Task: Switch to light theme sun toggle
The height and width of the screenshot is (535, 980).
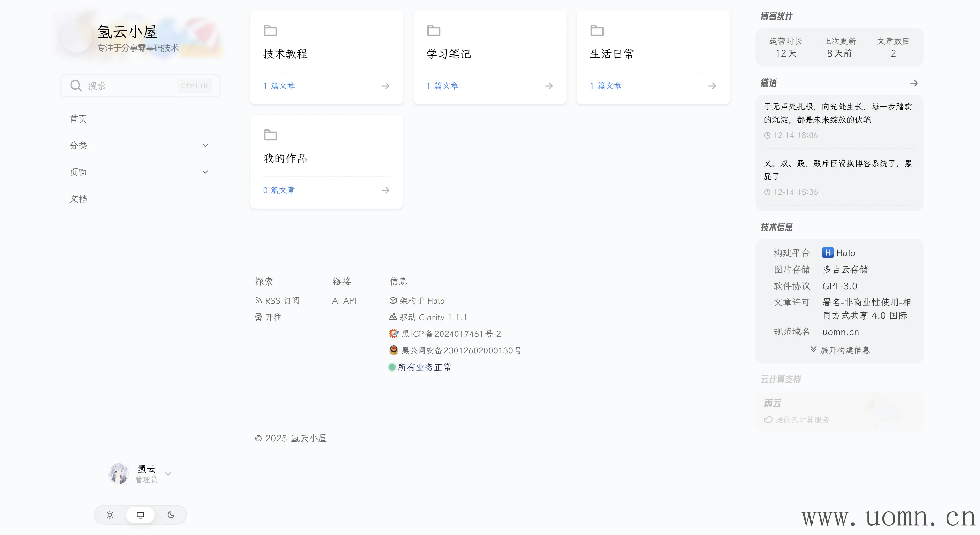Action: click(110, 515)
